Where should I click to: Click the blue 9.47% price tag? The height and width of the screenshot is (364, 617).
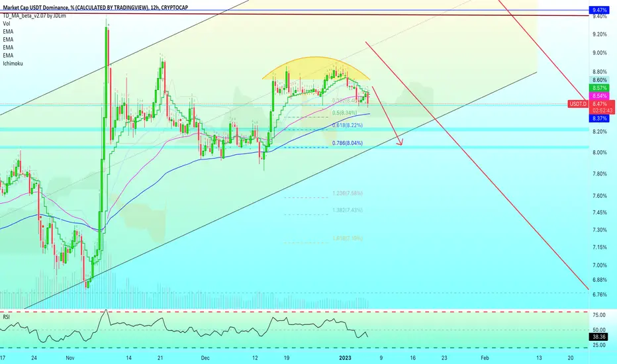click(599, 10)
